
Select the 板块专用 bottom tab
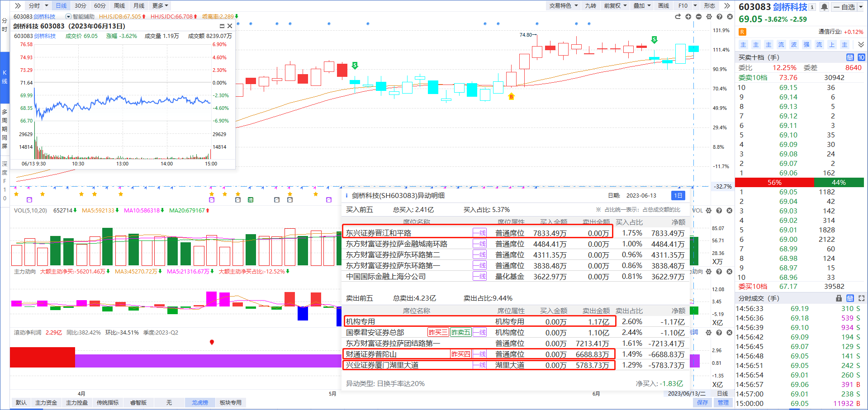231,403
